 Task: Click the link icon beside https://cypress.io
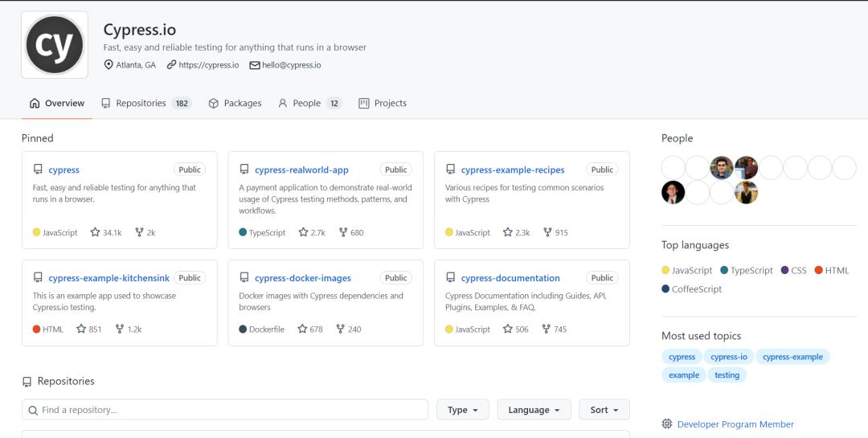click(172, 65)
